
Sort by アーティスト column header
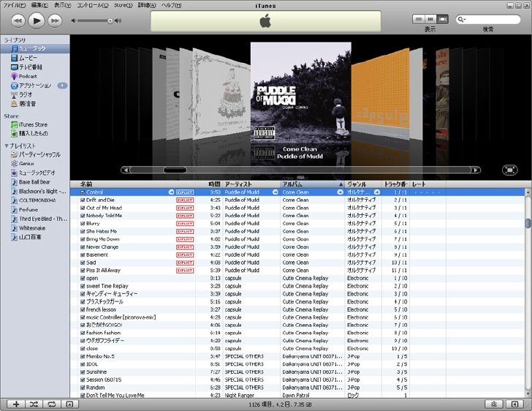tap(251, 184)
